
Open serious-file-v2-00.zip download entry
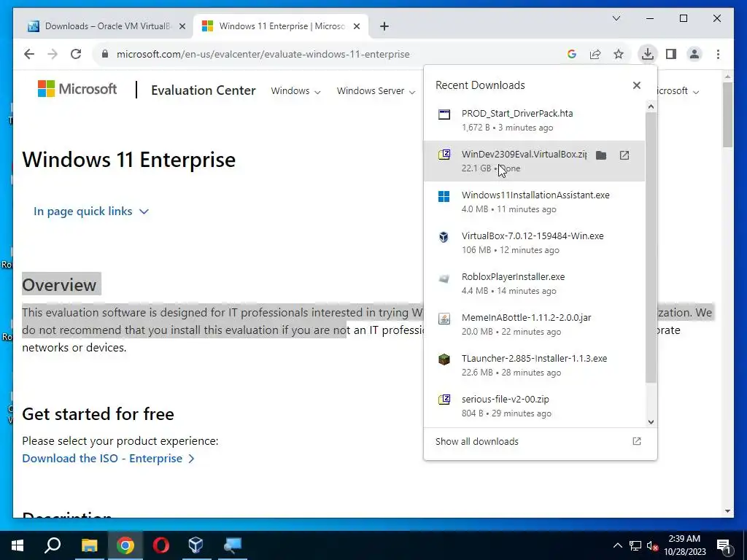pos(534,406)
